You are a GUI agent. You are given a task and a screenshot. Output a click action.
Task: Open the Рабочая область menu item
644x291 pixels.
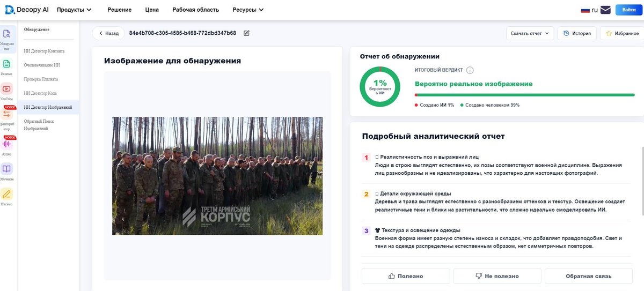(x=195, y=10)
